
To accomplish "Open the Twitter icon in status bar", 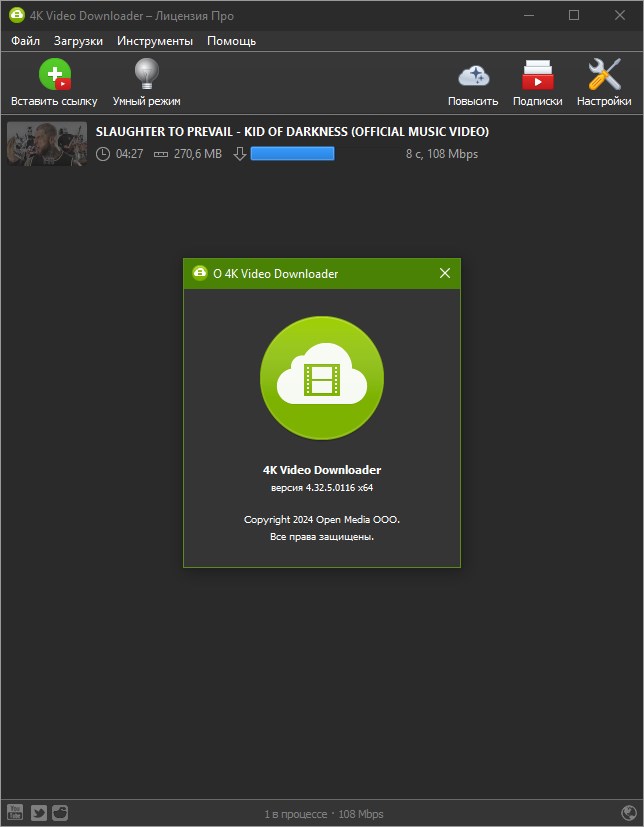I will click(39, 812).
